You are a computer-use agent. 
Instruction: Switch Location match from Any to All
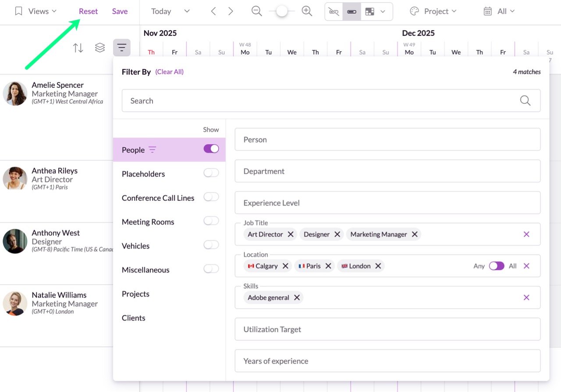click(497, 266)
